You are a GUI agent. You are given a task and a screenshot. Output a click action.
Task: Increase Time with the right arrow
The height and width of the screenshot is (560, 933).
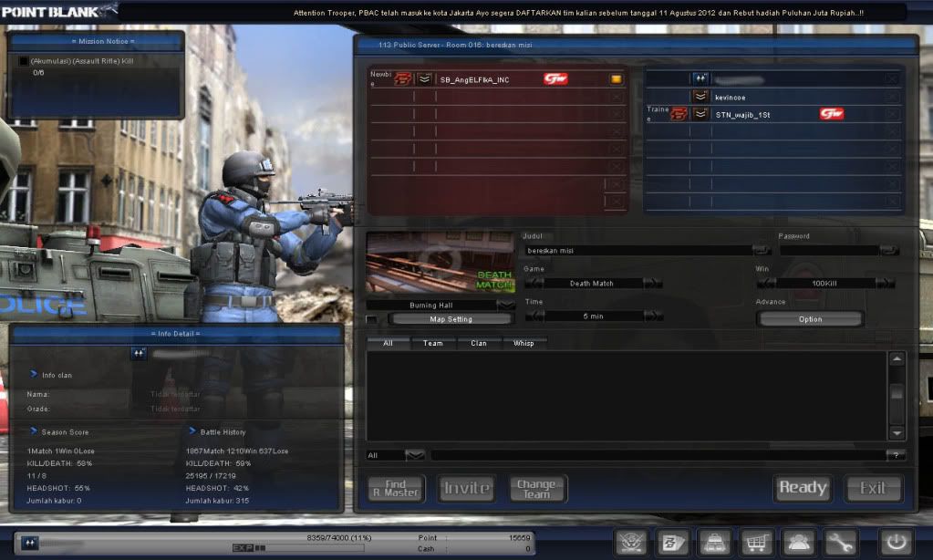pos(652,316)
